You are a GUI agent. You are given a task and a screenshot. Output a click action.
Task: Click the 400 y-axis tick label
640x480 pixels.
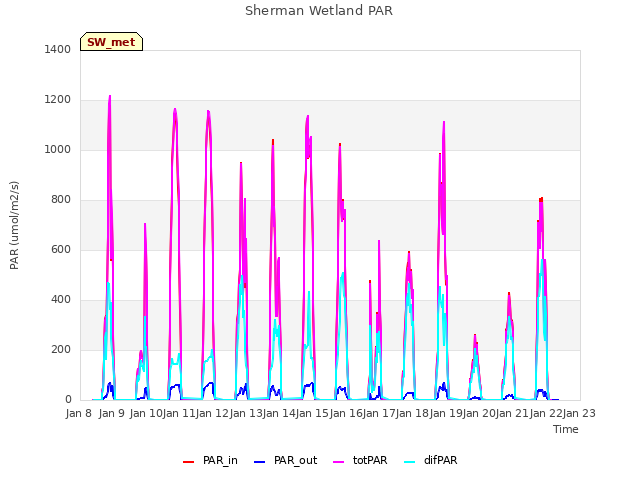[x=61, y=300]
